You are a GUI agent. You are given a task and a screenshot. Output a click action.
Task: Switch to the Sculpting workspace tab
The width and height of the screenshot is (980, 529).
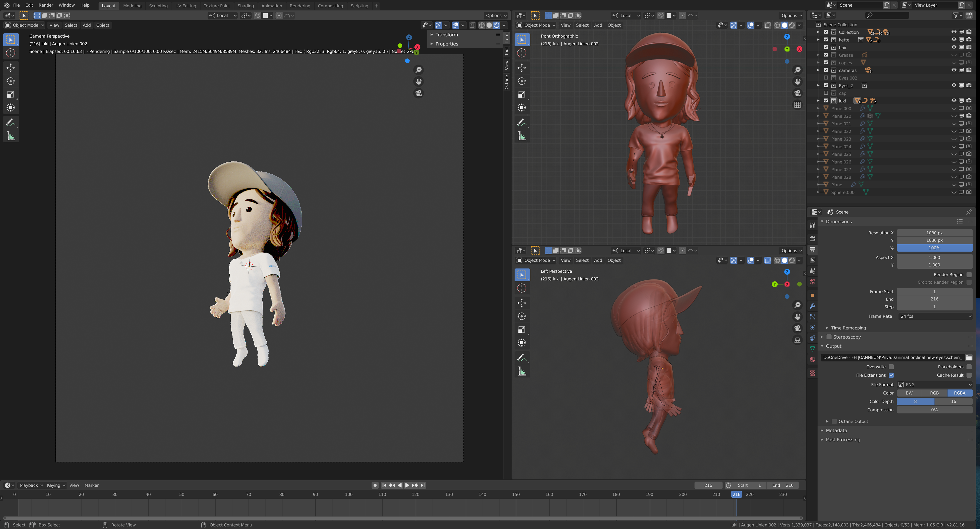pyautogui.click(x=158, y=6)
